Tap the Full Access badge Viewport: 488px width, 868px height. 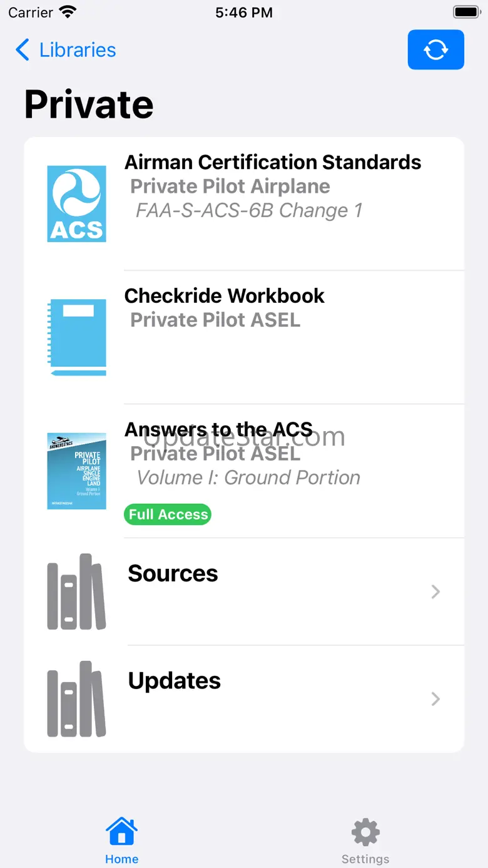168,514
